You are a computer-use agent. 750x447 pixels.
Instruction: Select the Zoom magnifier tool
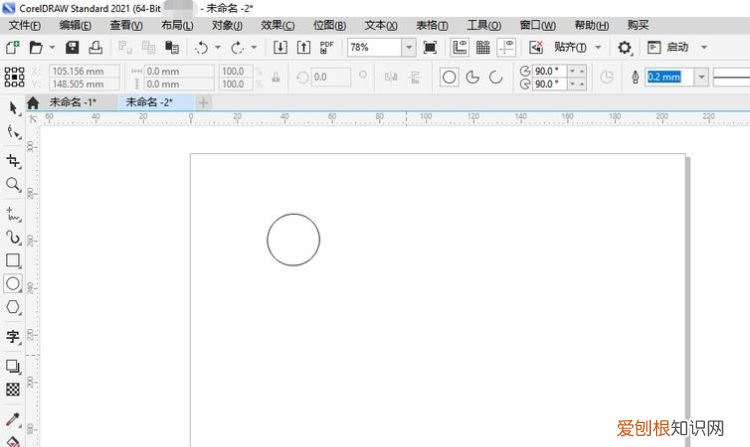13,185
